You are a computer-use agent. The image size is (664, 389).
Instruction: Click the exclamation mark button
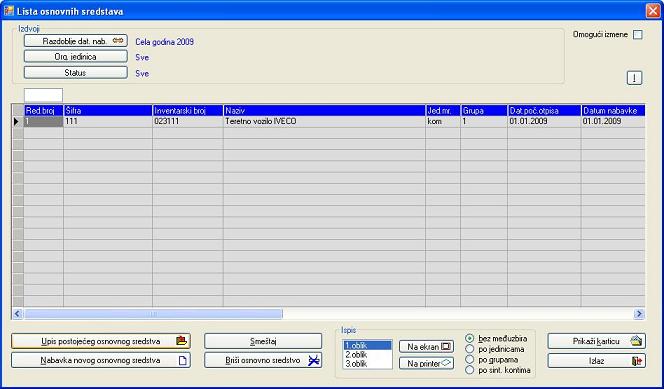[x=634, y=78]
